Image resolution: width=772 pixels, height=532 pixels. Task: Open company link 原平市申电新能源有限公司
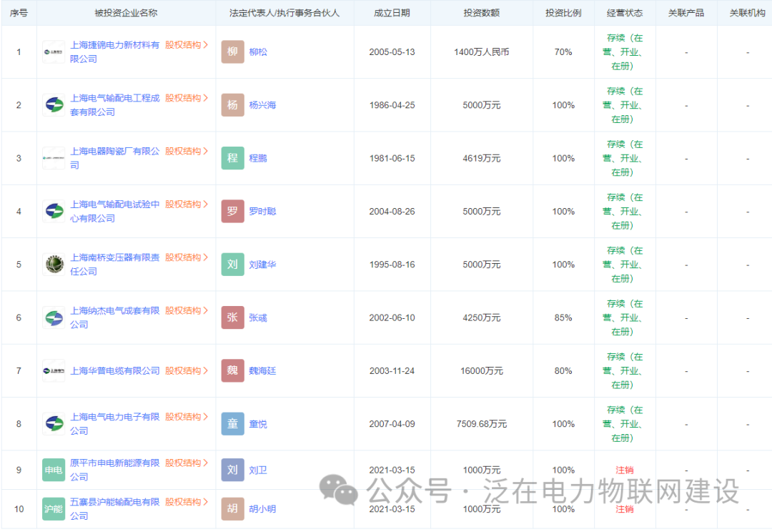click(x=114, y=470)
